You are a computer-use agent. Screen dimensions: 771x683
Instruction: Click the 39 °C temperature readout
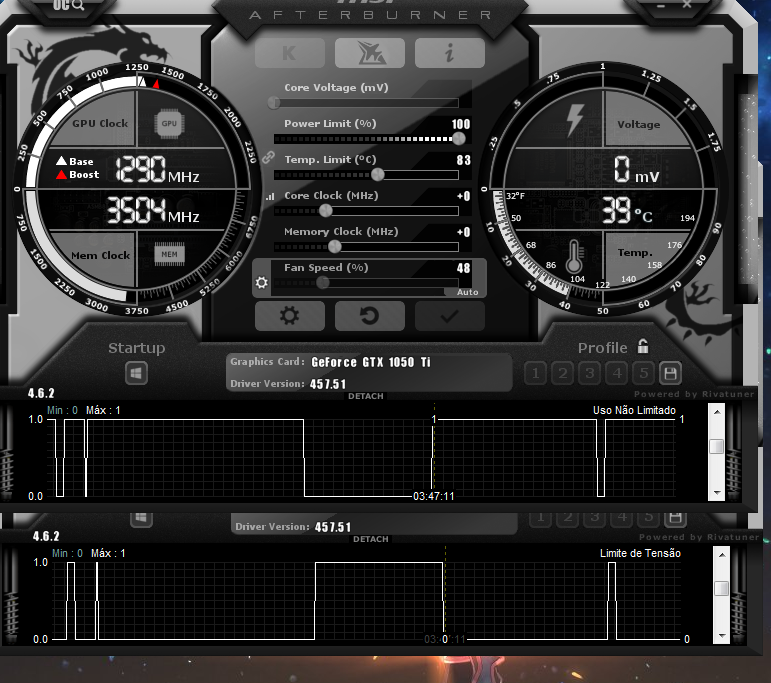pyautogui.click(x=627, y=210)
